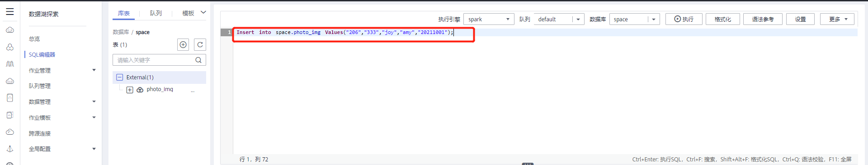Image resolution: width=868 pixels, height=165 pixels.
Task: Open the space database dropdown
Action: point(634,19)
